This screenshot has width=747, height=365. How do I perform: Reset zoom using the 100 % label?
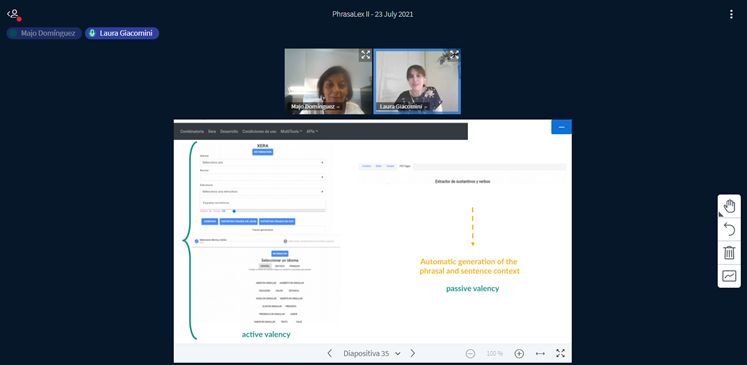tap(495, 354)
